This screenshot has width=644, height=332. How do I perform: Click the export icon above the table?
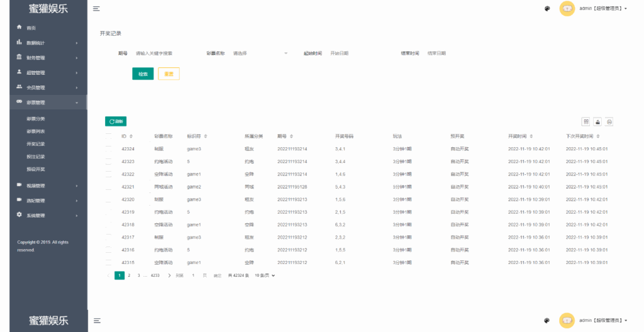[597, 121]
